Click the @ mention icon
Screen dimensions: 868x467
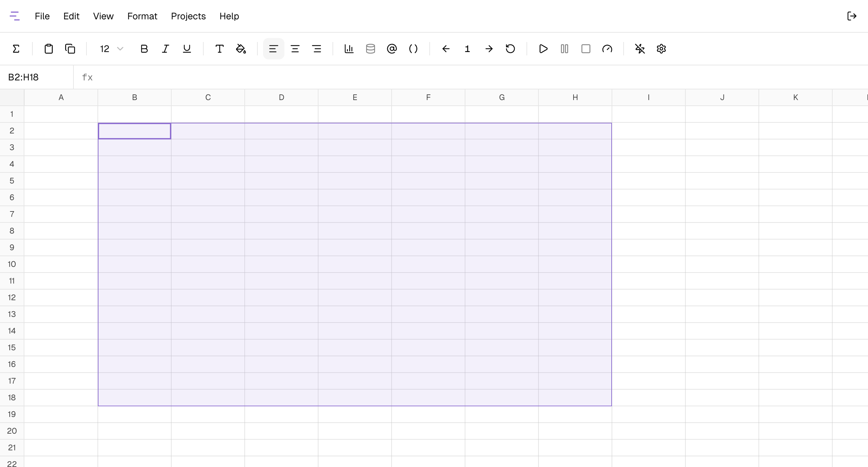(392, 49)
